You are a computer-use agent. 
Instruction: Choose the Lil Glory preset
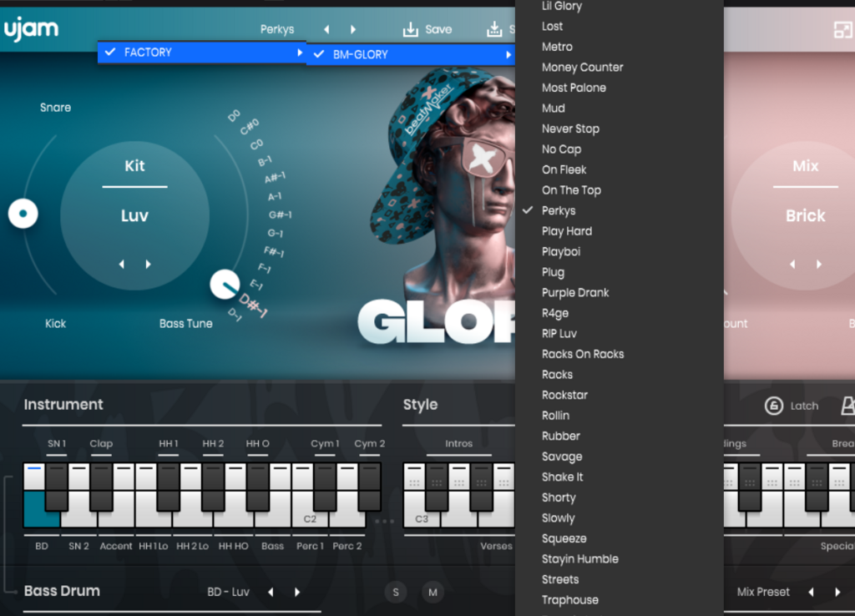click(620, 6)
